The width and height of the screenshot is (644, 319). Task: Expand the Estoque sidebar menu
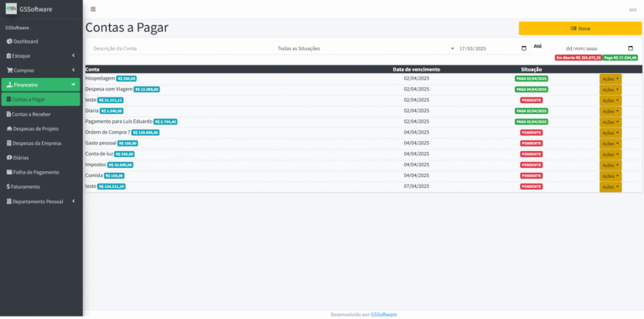point(40,56)
